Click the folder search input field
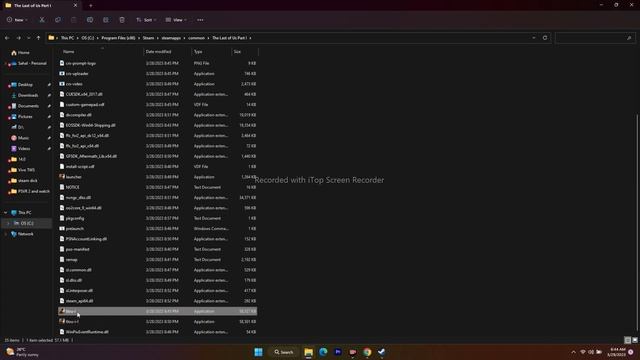 point(595,38)
